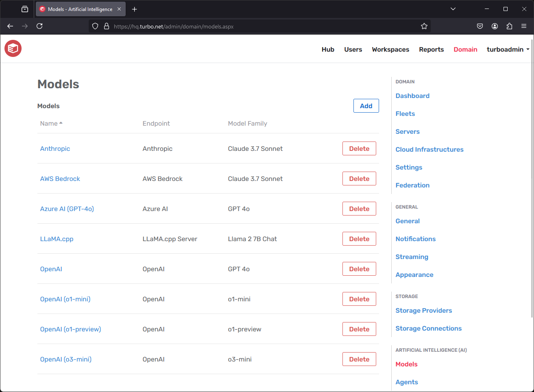The width and height of the screenshot is (534, 392).
Task: Click the padlock site security icon
Action: tap(107, 26)
